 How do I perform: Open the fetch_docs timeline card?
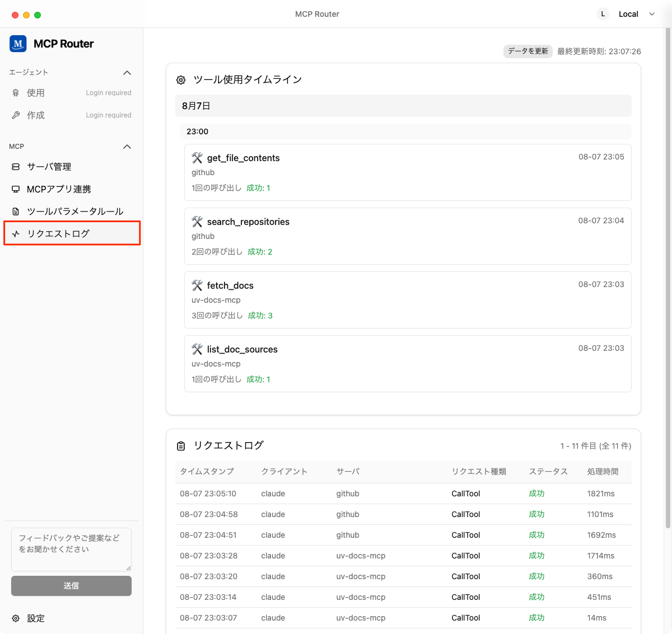(x=408, y=300)
